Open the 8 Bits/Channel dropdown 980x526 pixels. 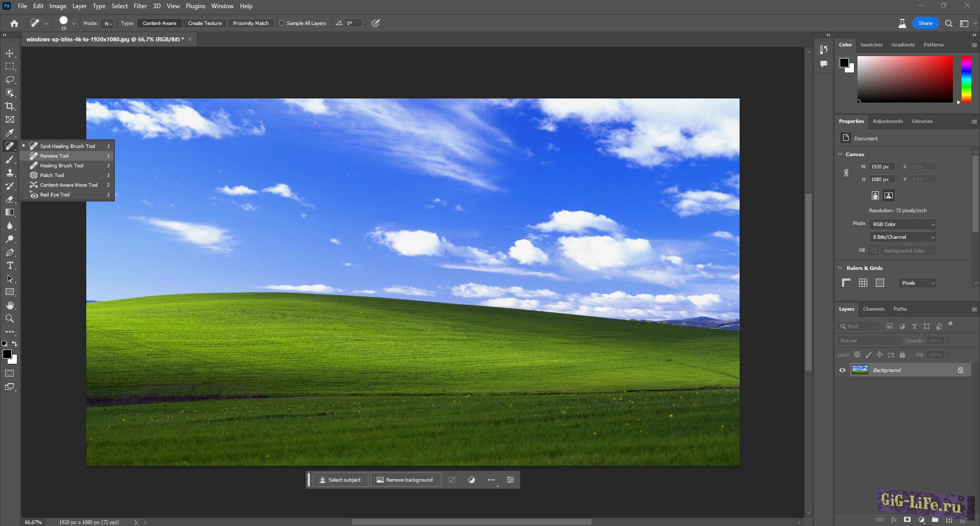[903, 237]
